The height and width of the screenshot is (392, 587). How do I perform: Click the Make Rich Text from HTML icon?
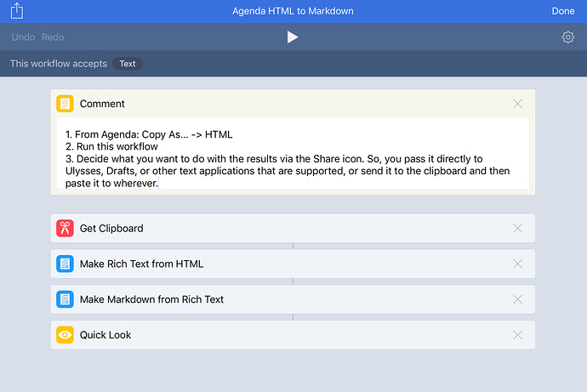pyautogui.click(x=65, y=264)
